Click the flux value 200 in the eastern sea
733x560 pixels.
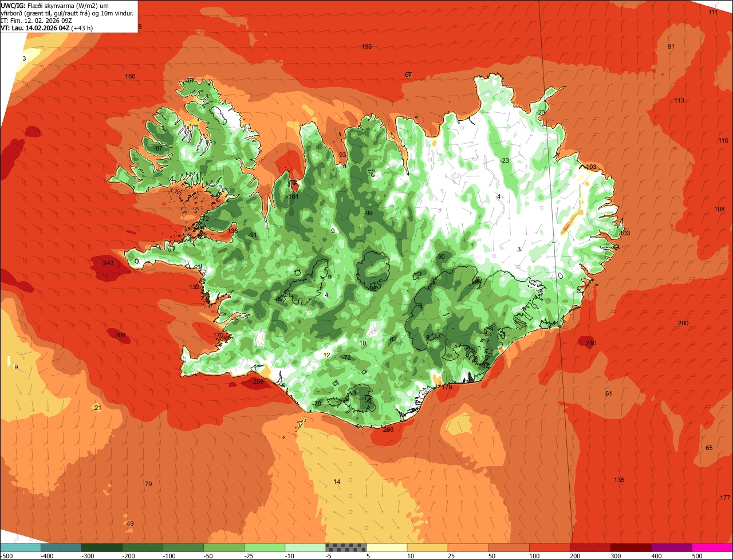[683, 323]
